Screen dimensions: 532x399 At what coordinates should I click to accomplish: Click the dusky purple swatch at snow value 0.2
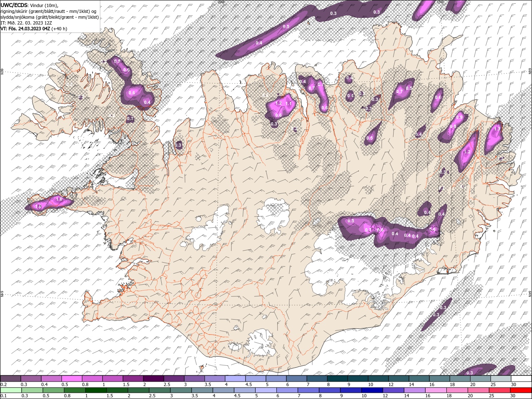click(10, 379)
